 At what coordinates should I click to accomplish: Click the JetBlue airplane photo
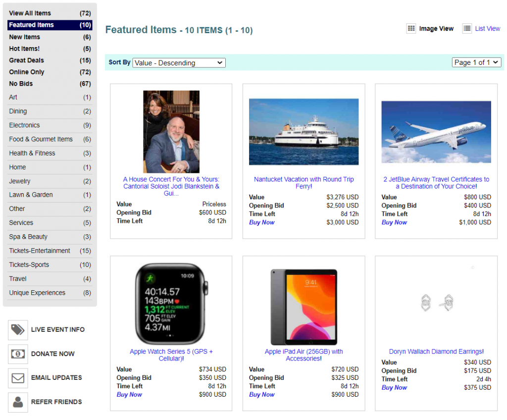(436, 132)
